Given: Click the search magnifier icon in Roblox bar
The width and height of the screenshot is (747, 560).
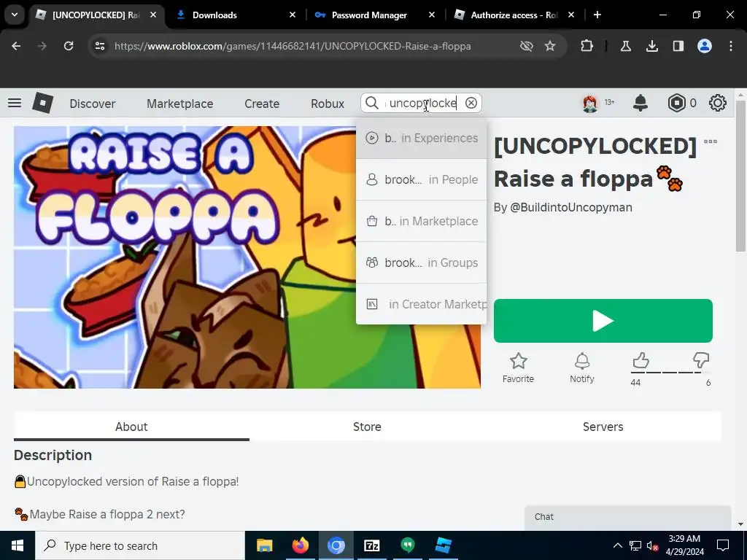Looking at the screenshot, I should coord(371,103).
